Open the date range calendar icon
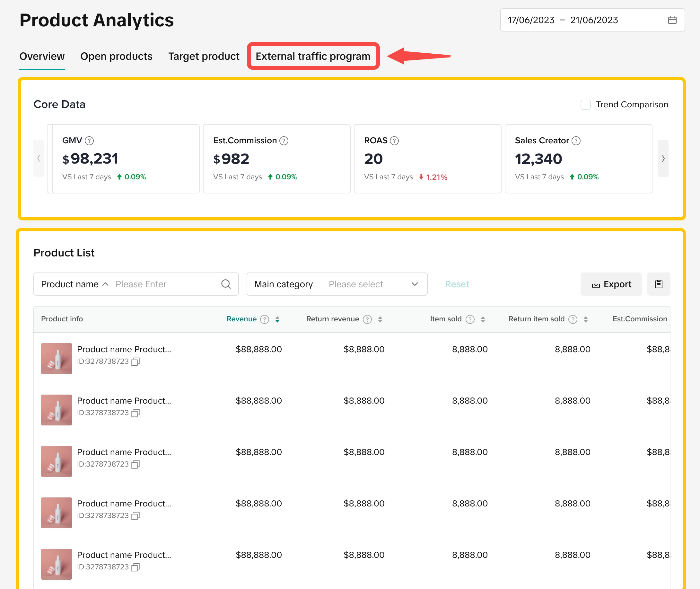This screenshot has height=589, width=700. [672, 20]
